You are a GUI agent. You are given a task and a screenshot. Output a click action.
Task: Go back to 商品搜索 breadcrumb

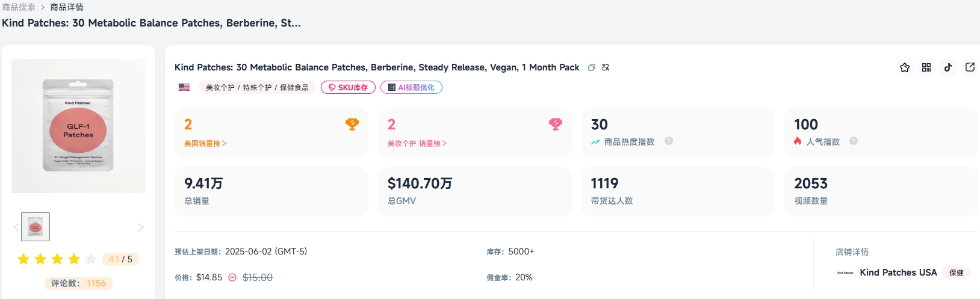pyautogui.click(x=19, y=7)
